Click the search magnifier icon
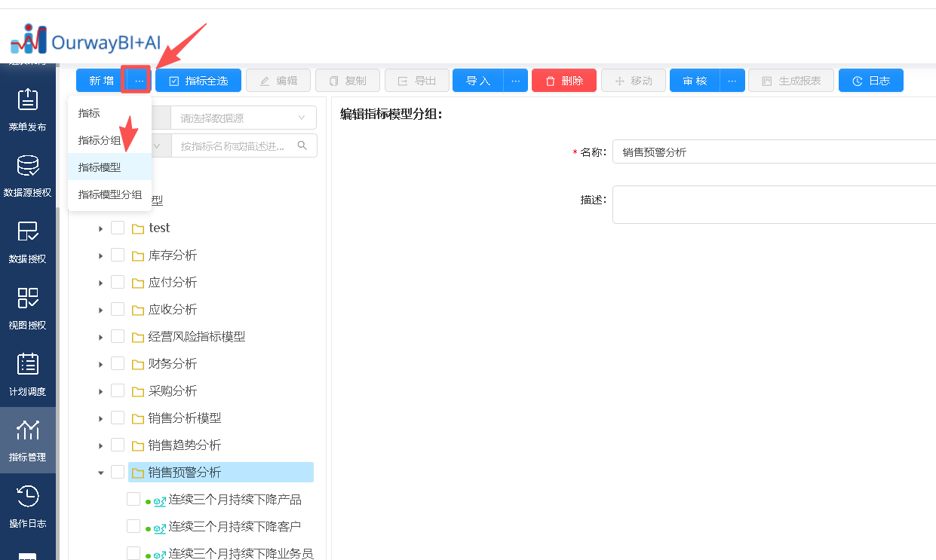This screenshot has width=936, height=560. pos(302,145)
